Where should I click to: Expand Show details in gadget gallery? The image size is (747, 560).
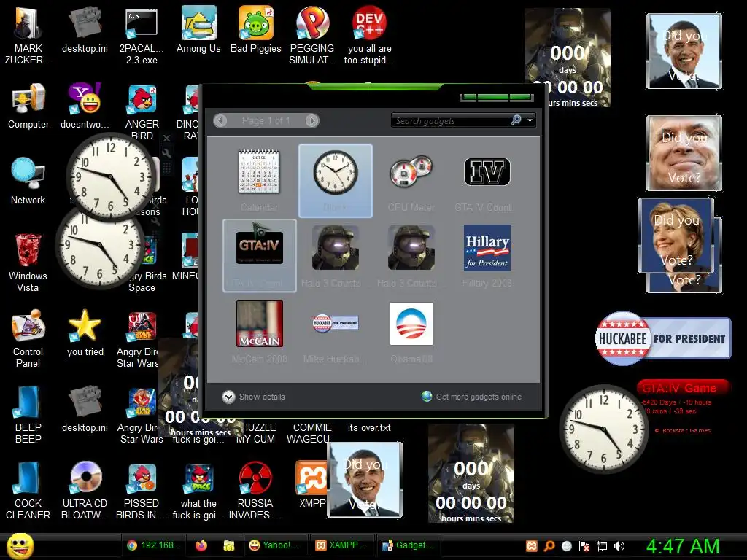click(253, 397)
